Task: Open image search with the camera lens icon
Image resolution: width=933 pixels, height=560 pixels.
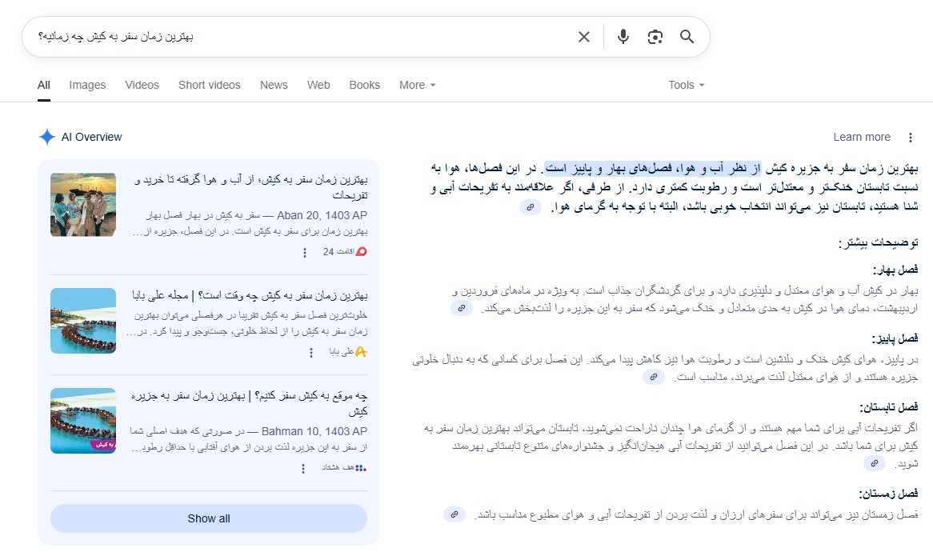Action: [x=655, y=37]
